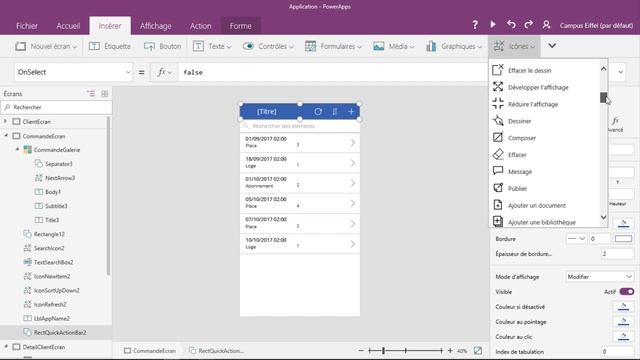Switch to tree list view of screens
The image size is (640, 360).
(91, 93)
